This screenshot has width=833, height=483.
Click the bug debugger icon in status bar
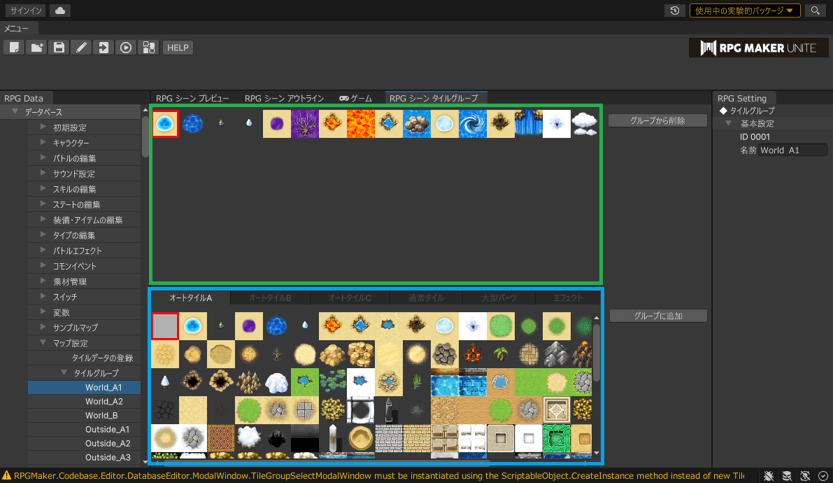770,476
